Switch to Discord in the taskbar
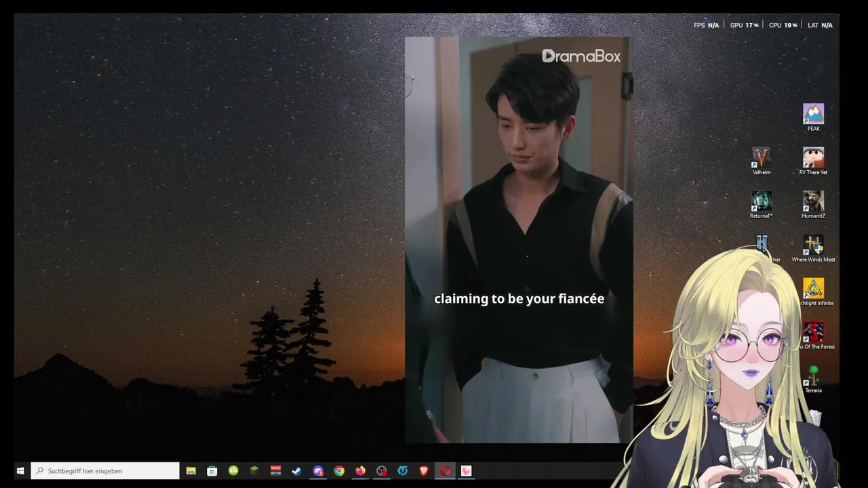The width and height of the screenshot is (868, 488). [318, 470]
